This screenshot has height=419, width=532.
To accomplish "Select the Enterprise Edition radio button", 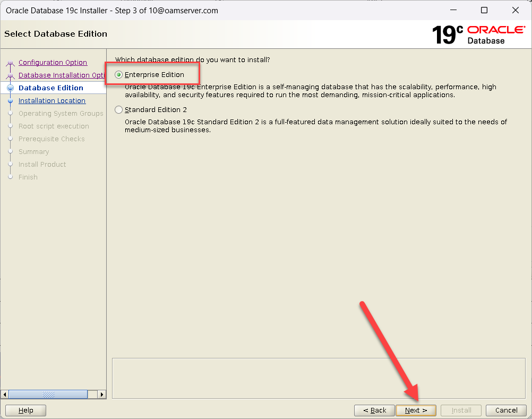I will (x=119, y=75).
